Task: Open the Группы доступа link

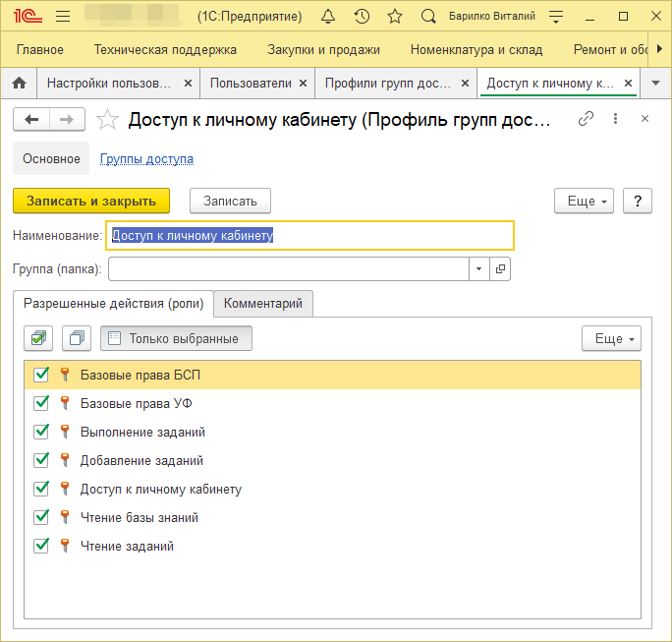Action: 146,158
